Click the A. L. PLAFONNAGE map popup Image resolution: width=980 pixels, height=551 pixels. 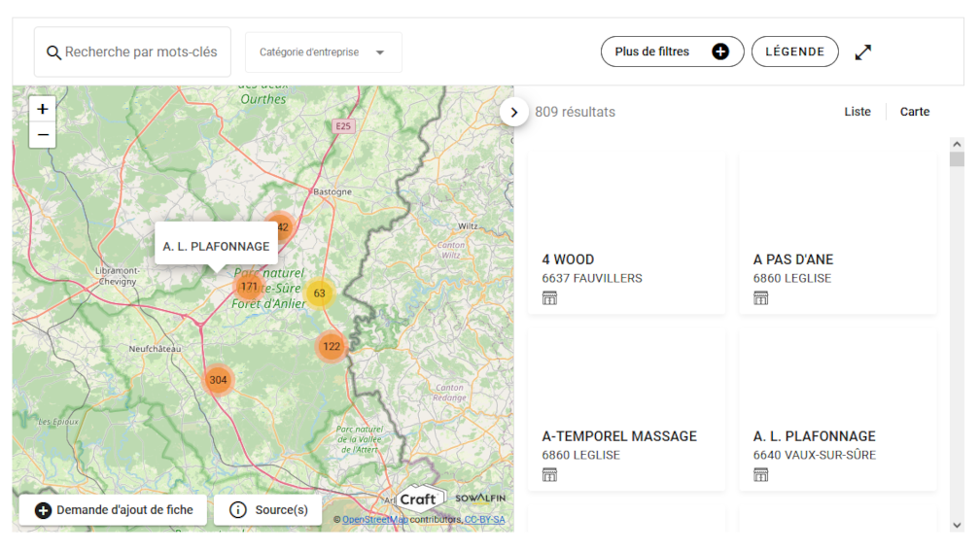pyautogui.click(x=216, y=246)
